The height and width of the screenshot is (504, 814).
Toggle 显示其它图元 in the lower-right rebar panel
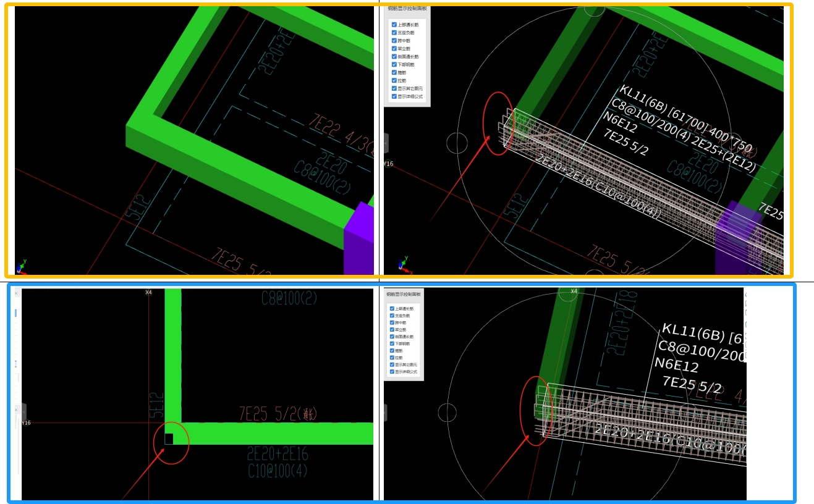coord(392,365)
